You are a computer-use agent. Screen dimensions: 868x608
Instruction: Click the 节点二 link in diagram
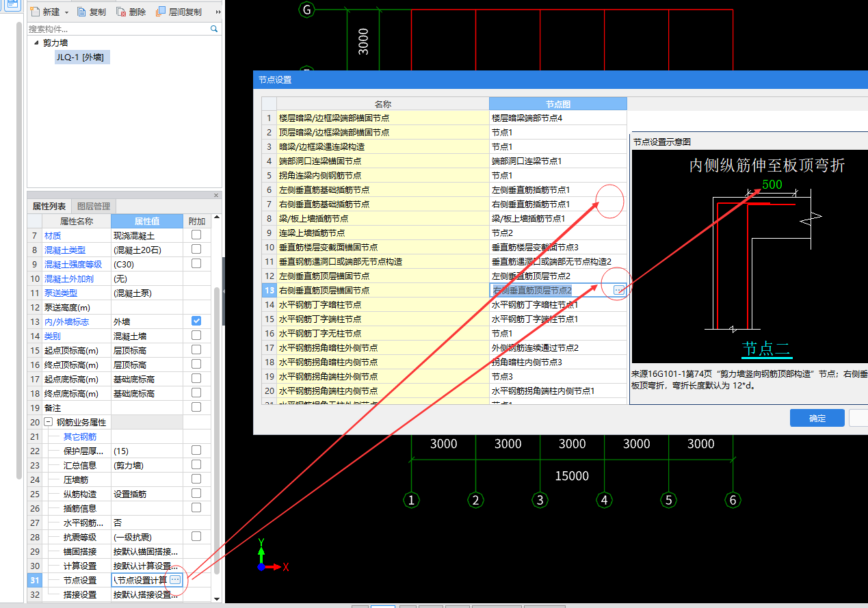tap(767, 349)
